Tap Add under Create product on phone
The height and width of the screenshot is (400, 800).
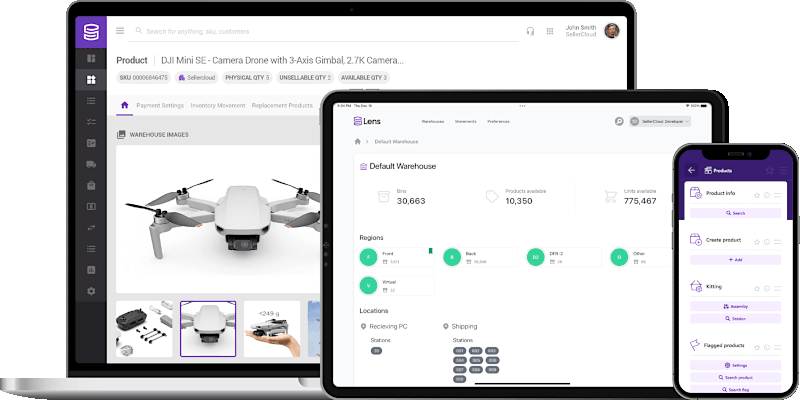(x=735, y=260)
